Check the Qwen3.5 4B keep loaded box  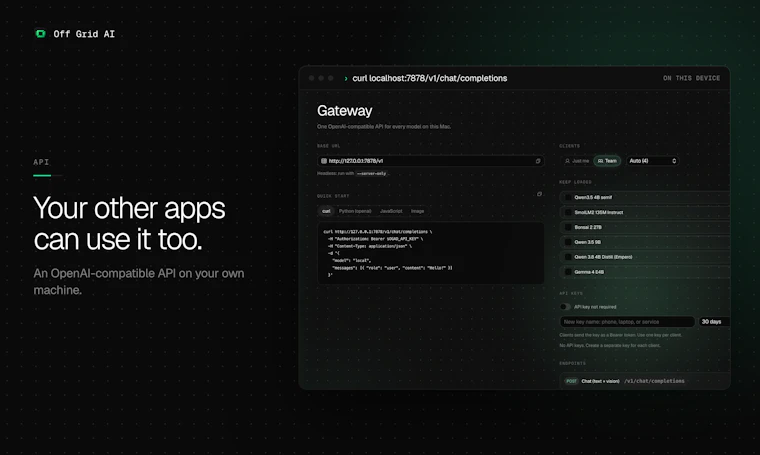568,197
